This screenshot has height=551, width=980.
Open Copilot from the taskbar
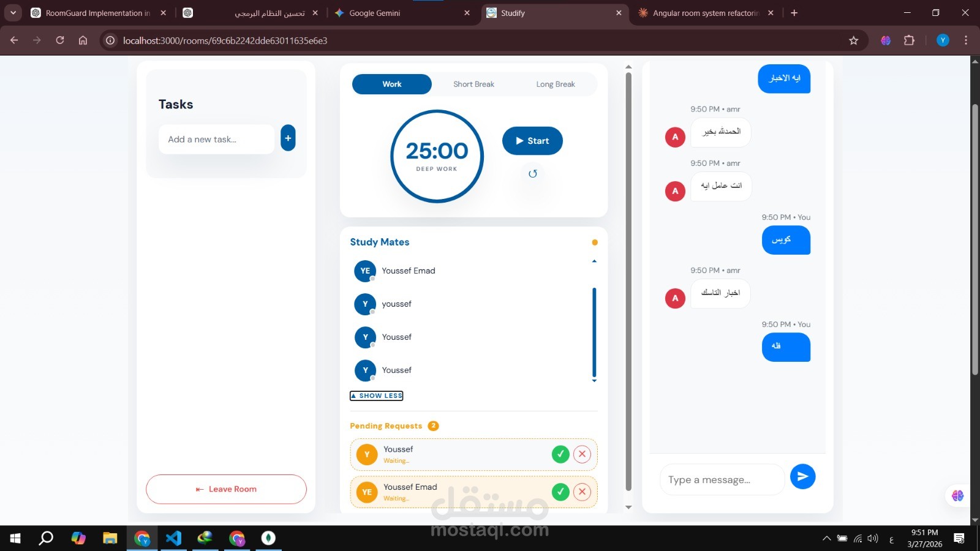pos(78,538)
